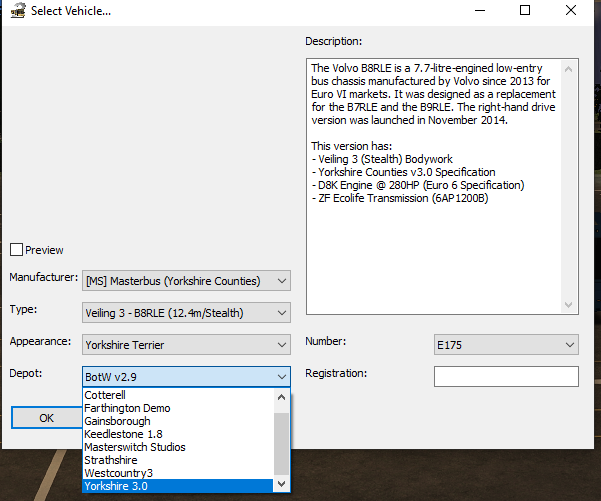The width and height of the screenshot is (601, 501).
Task: Click the Appearance dropdown arrow chevron
Action: (x=282, y=345)
